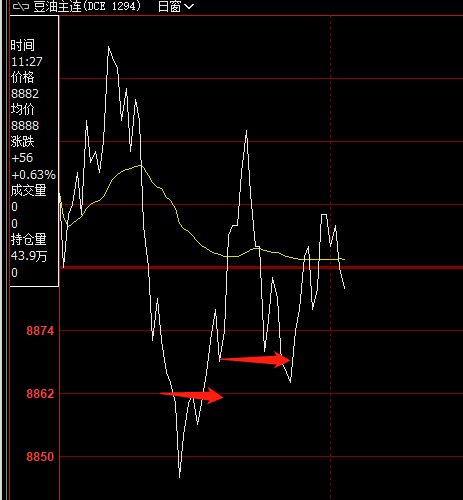The height and width of the screenshot is (500, 463).
Task: Click the upper red arrow annotation
Action: coord(255,360)
